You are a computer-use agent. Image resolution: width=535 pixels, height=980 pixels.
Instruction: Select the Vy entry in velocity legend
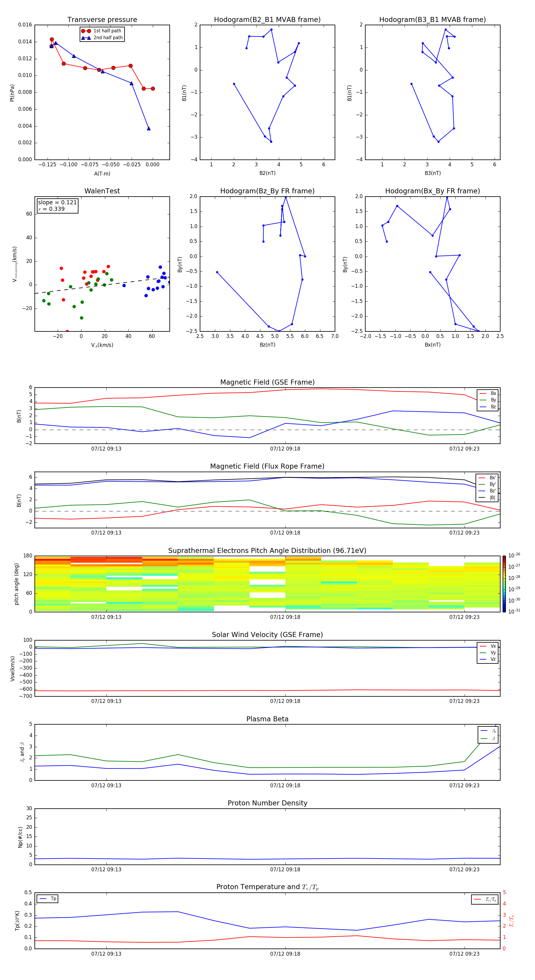point(488,652)
